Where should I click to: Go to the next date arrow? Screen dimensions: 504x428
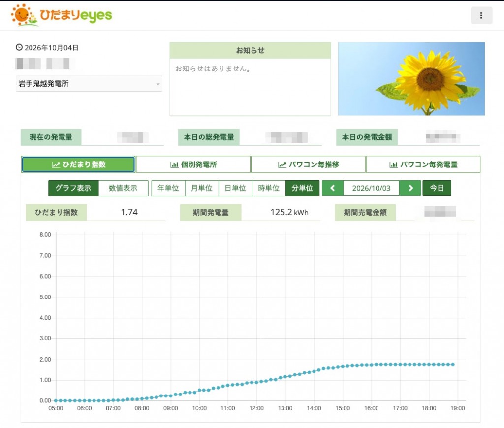pos(410,188)
